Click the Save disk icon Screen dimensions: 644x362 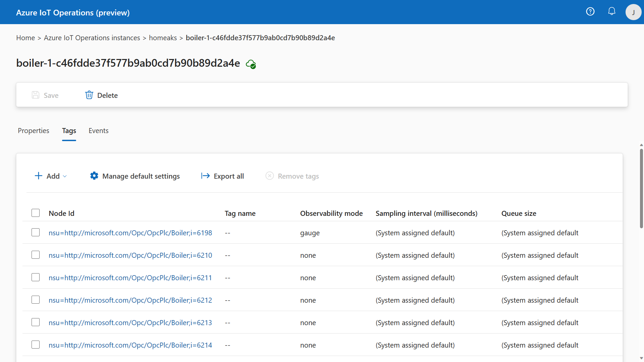pyautogui.click(x=36, y=95)
